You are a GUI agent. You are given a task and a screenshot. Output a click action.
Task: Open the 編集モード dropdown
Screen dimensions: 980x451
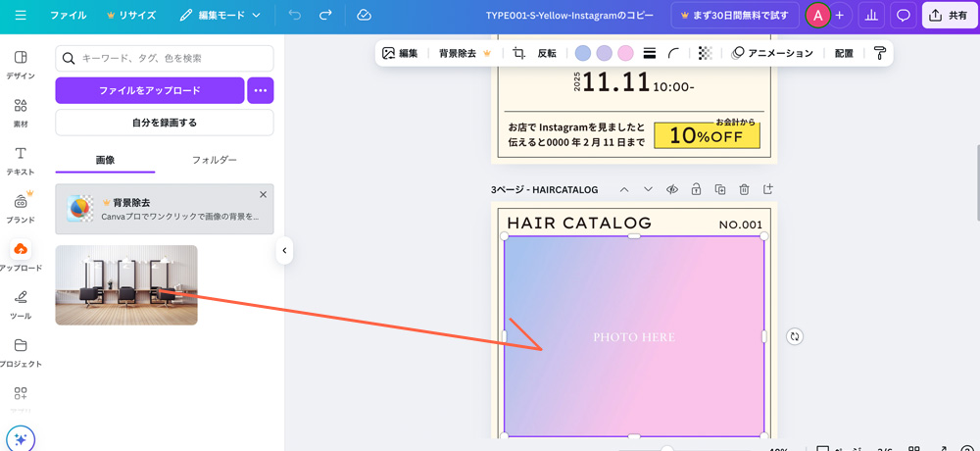point(220,16)
